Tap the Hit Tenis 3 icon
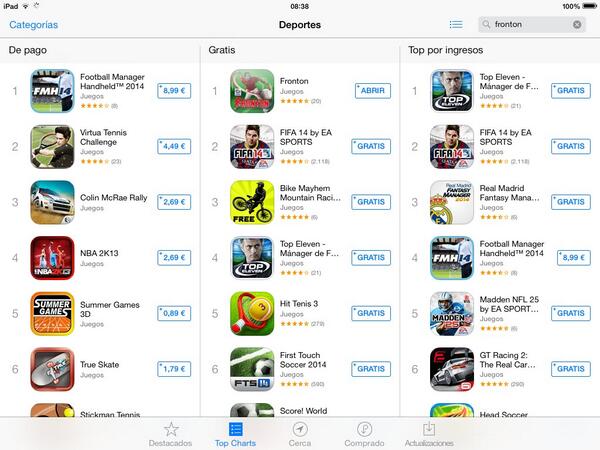 [x=252, y=313]
